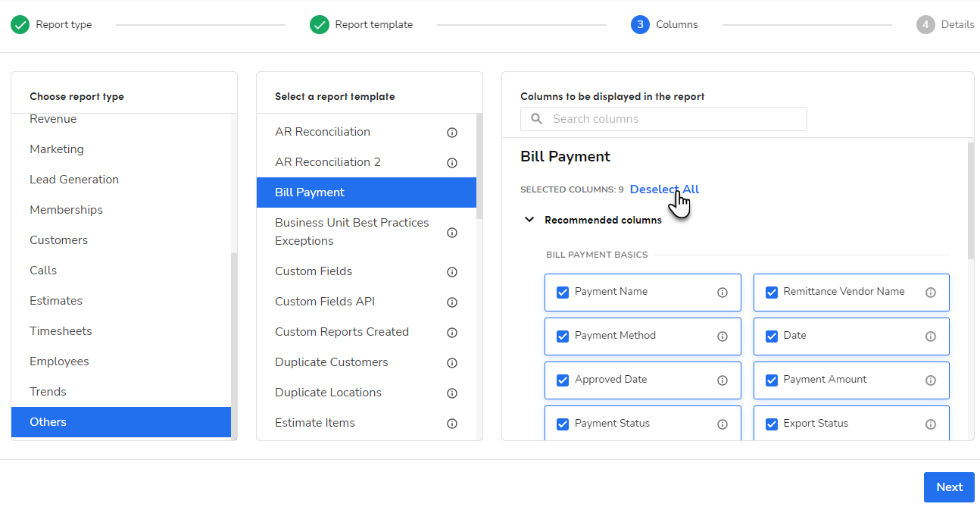Choose the Estimate Items template
980x507 pixels.
367,423
